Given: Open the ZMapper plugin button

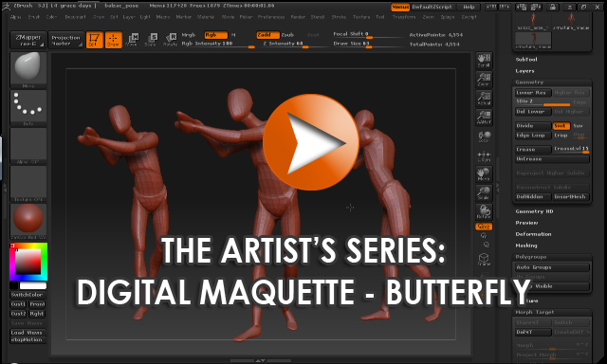Looking at the screenshot, I should (x=28, y=40).
